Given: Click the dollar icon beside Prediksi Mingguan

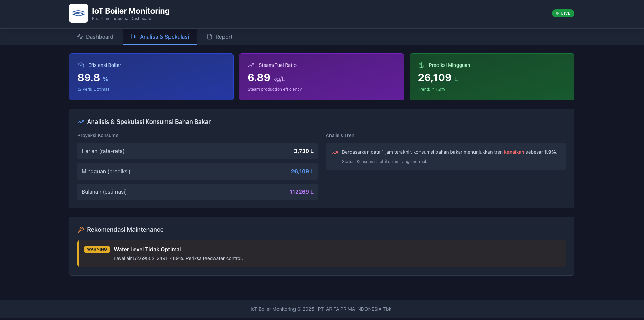Looking at the screenshot, I should click(x=422, y=65).
